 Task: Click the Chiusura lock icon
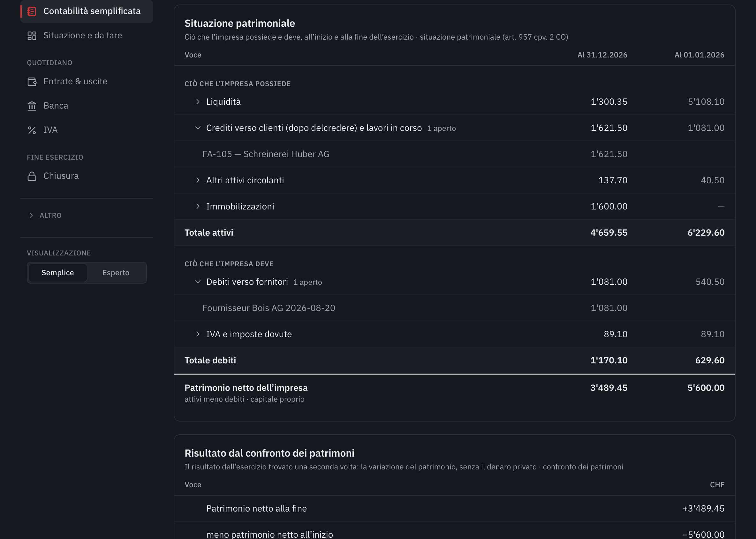tap(32, 176)
